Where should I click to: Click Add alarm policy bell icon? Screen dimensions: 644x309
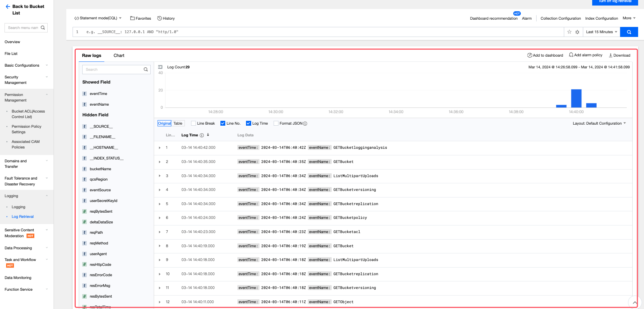click(x=571, y=55)
